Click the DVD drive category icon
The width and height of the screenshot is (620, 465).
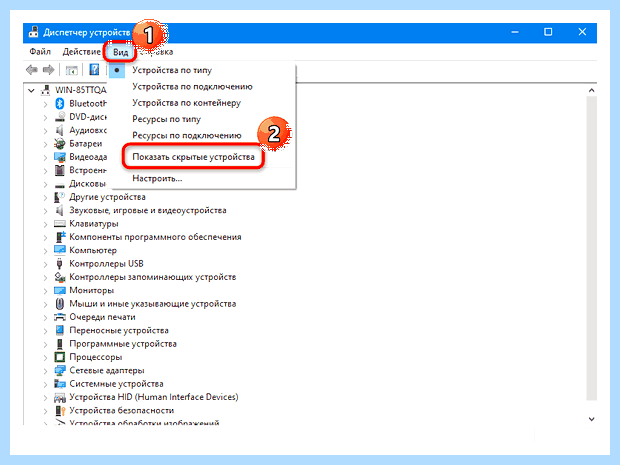coord(60,117)
